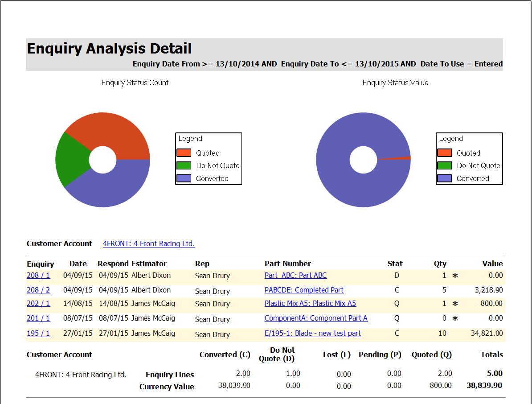Select Converted swatch in Enquiry Status Value legend

point(444,178)
